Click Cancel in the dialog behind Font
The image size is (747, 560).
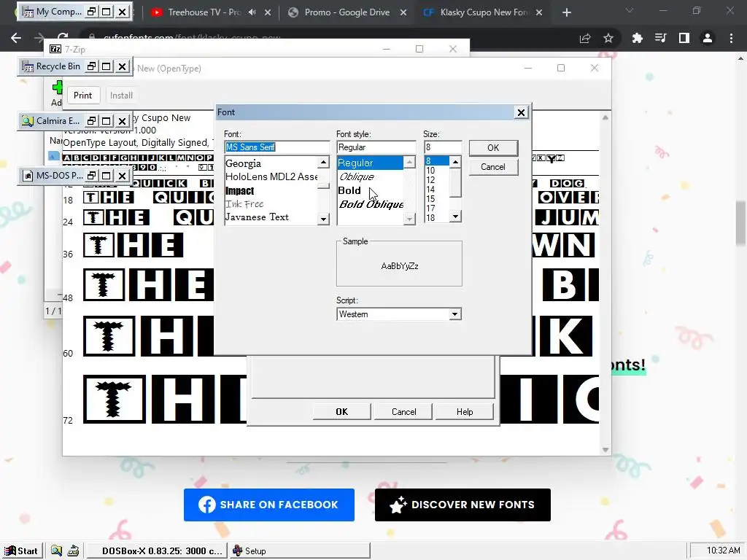(x=403, y=412)
